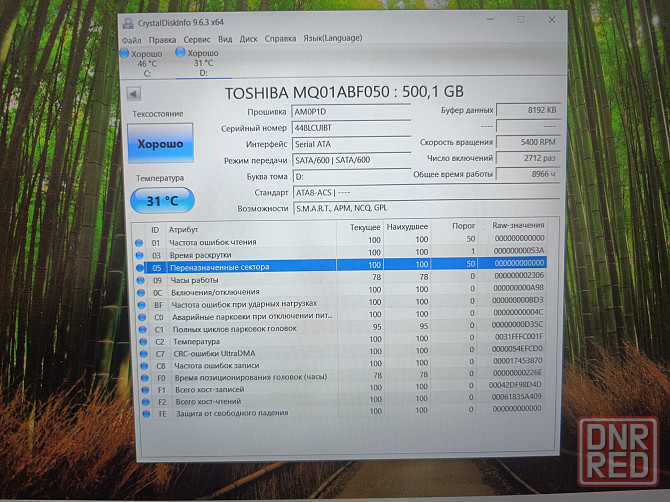Click status icon of attribute FE row
This screenshot has width=670, height=502.
146,414
